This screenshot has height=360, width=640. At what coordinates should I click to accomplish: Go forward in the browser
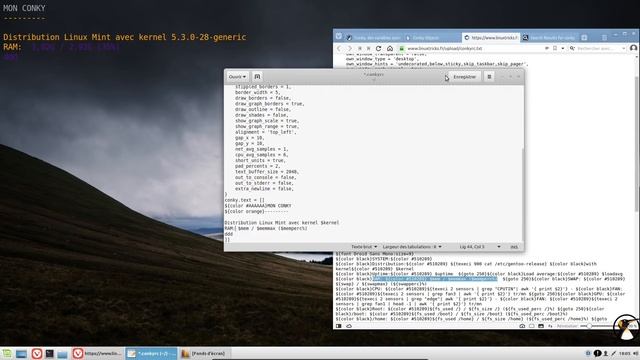tap(349, 48)
